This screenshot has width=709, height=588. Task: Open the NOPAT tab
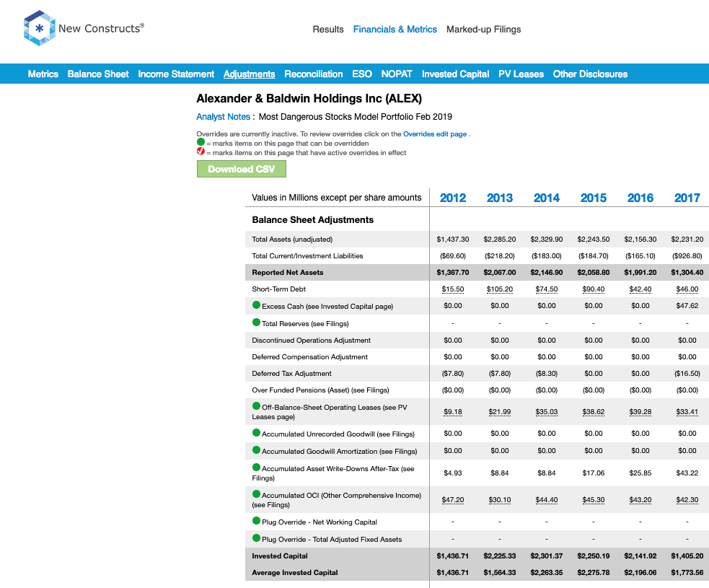397,74
